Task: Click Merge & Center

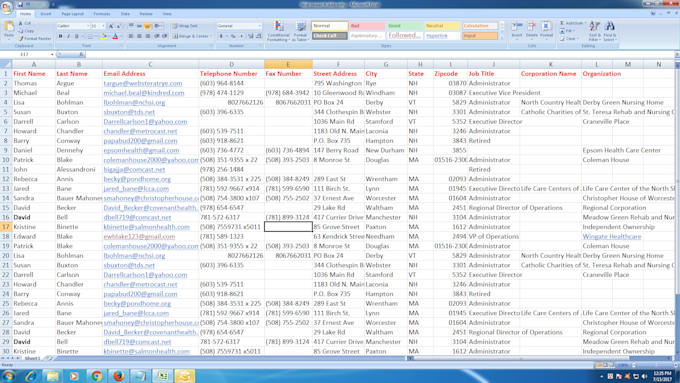Action: pos(191,36)
